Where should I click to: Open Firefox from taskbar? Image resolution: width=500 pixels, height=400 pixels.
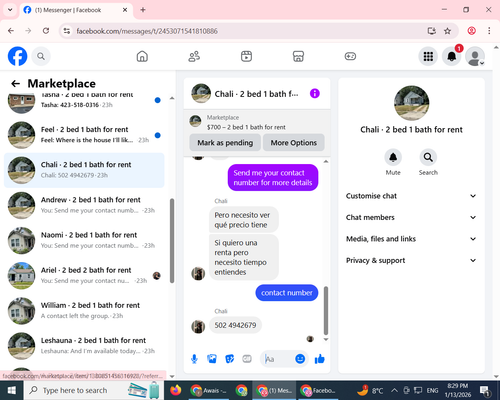click(x=175, y=390)
